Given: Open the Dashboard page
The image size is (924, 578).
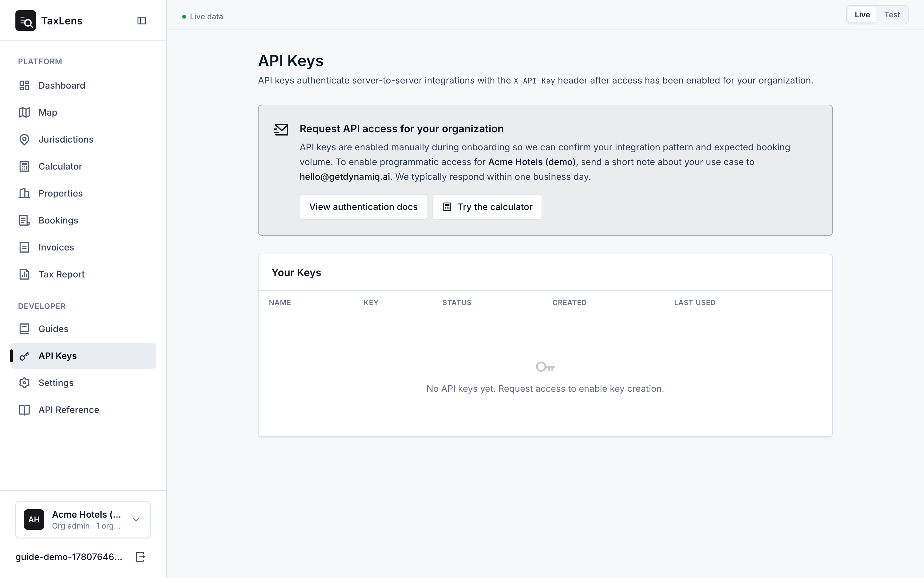Looking at the screenshot, I should tap(83, 85).
